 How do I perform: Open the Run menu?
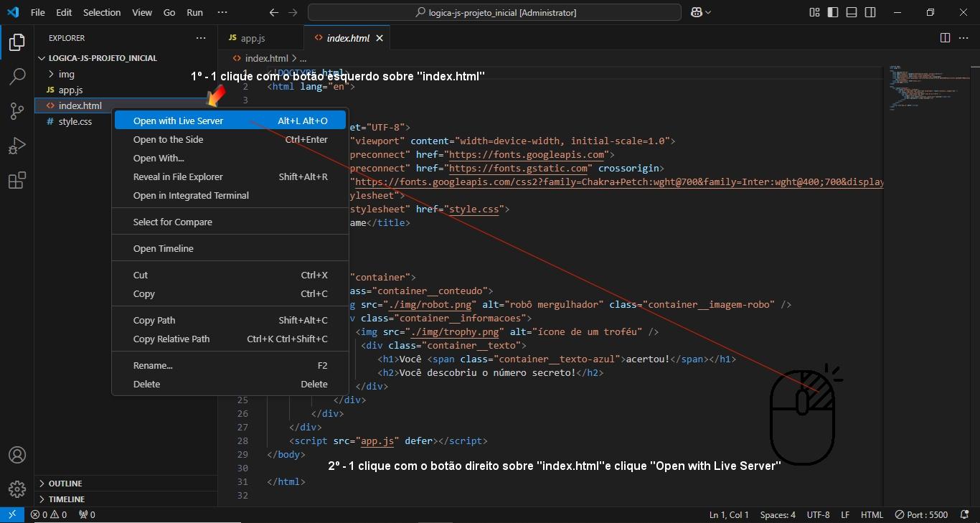pos(194,12)
